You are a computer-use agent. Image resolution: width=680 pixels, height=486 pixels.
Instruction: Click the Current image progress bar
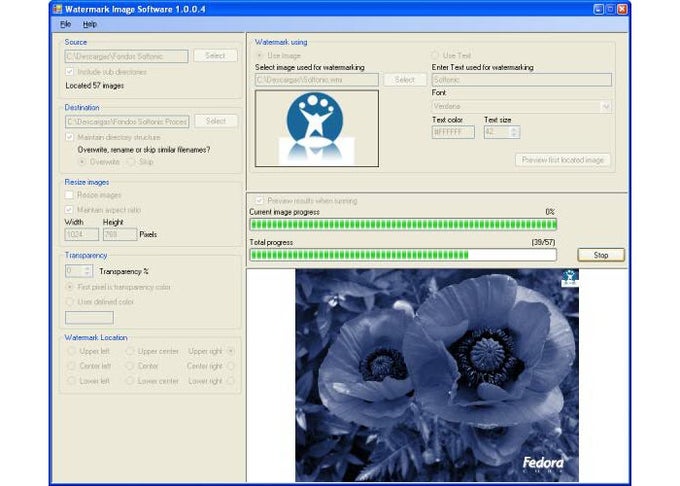coord(403,224)
